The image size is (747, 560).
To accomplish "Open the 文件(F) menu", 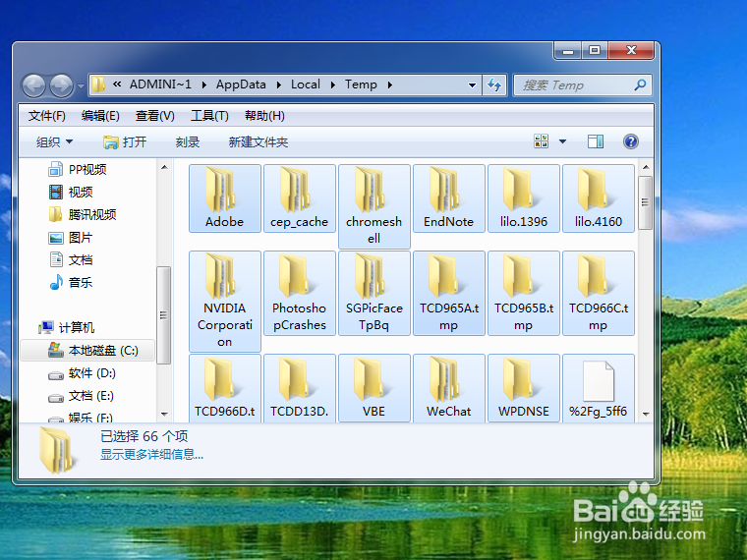I will coord(47,116).
